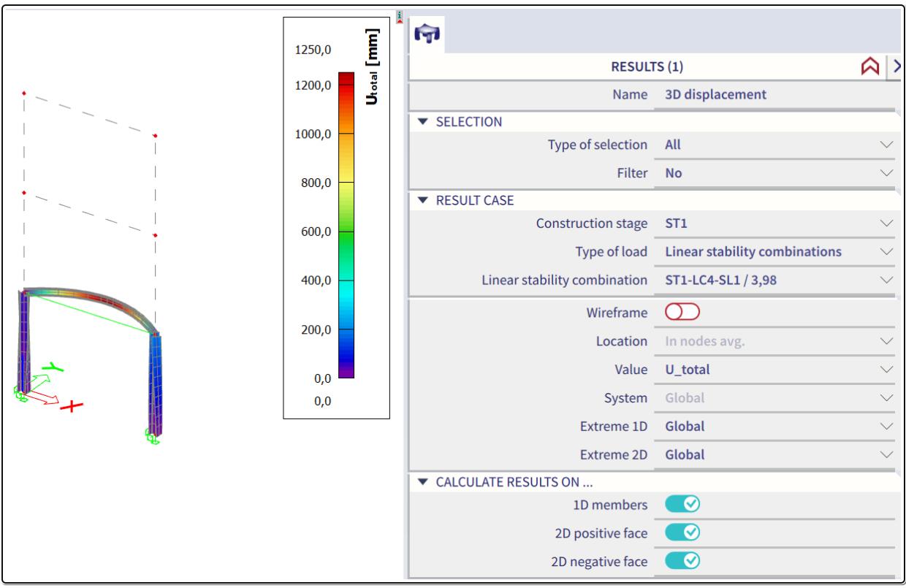Viewport: 906px width, 588px height.
Task: Disable the 1D members toggle
Action: [682, 504]
